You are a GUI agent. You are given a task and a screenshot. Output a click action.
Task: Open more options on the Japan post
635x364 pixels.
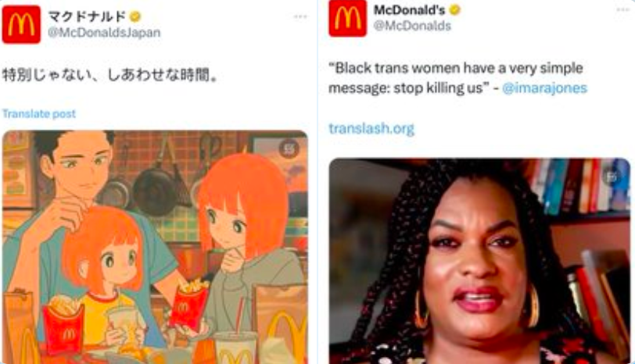tap(300, 16)
